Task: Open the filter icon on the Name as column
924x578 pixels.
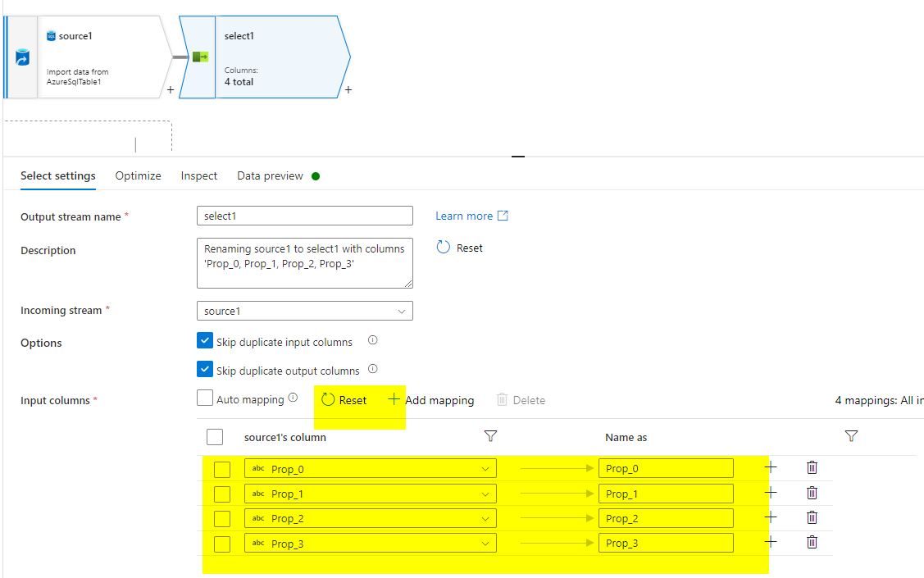Action: [851, 437]
